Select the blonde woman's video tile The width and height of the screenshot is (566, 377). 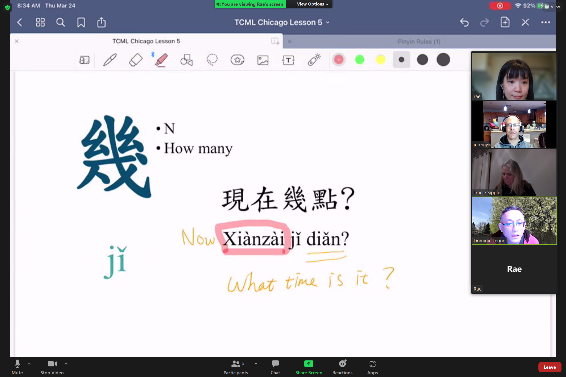(514, 173)
